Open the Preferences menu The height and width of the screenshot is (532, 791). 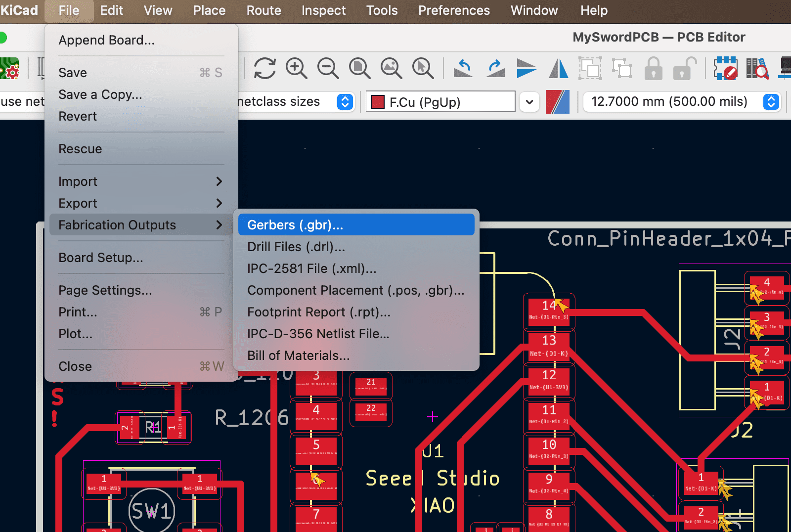click(x=454, y=10)
